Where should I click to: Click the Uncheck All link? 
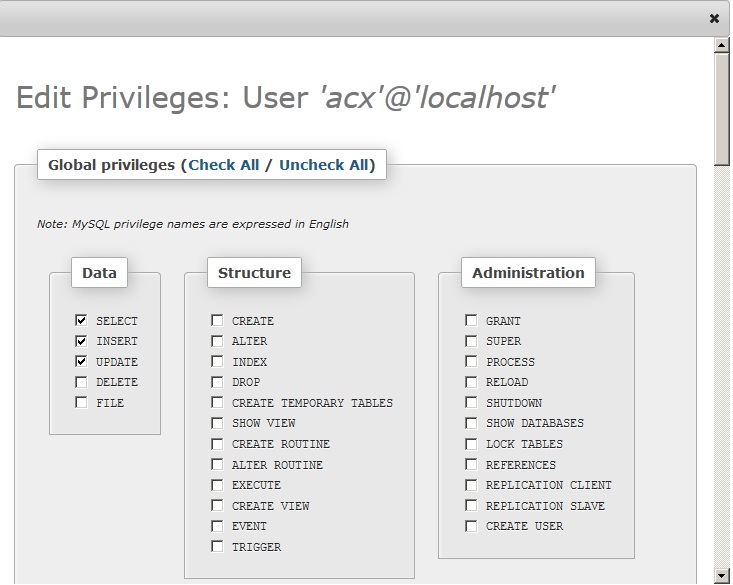pos(324,165)
